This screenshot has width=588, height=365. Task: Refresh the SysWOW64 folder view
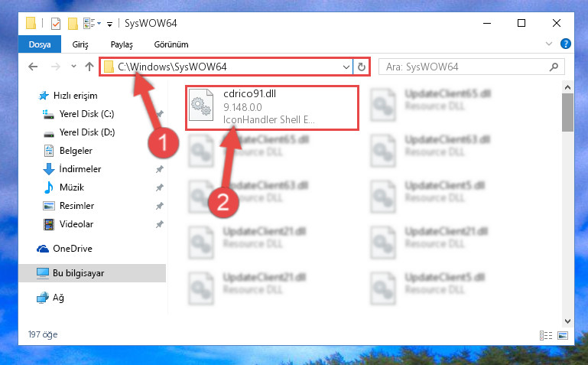(362, 67)
